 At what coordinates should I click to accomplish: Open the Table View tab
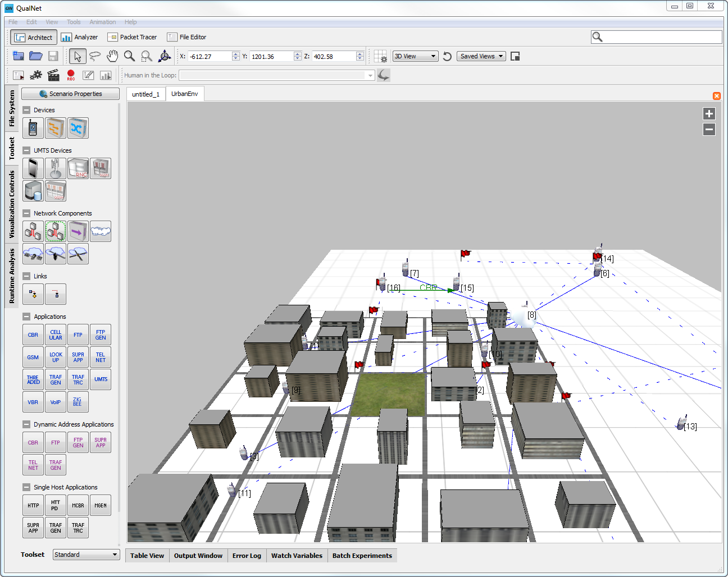pos(147,556)
